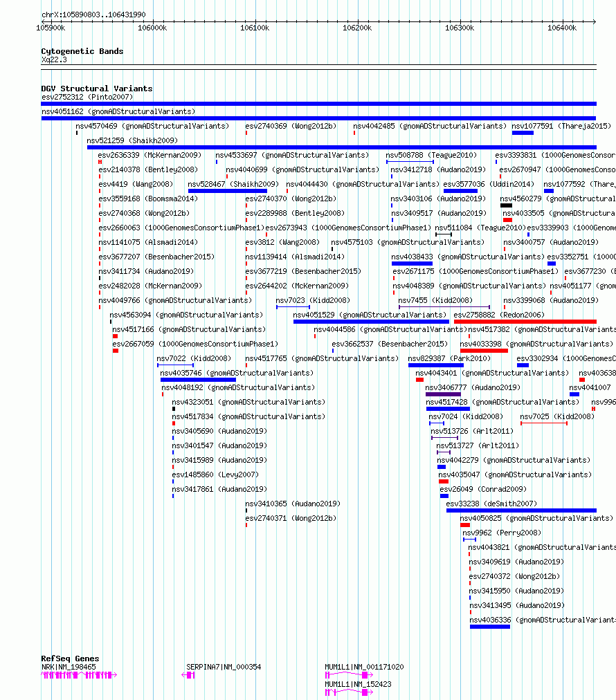
Task: Click the Cytogenetic Bands track title
Action: pyautogui.click(x=82, y=51)
